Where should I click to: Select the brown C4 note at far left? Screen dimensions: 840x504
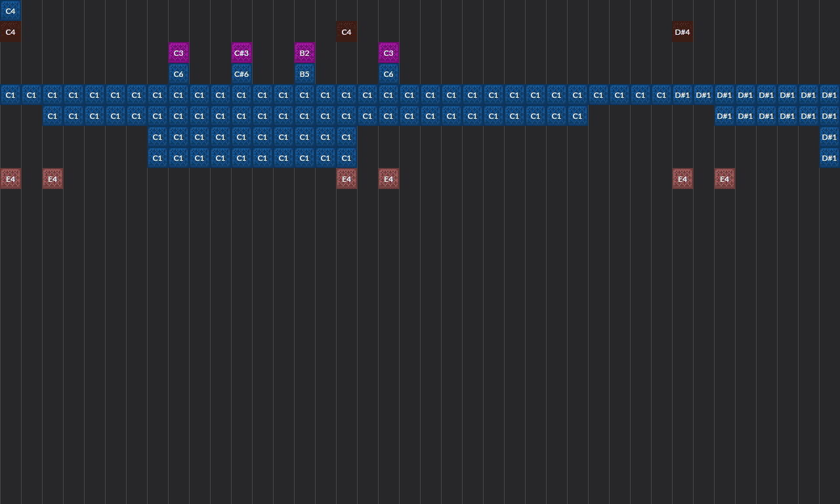coord(10,32)
